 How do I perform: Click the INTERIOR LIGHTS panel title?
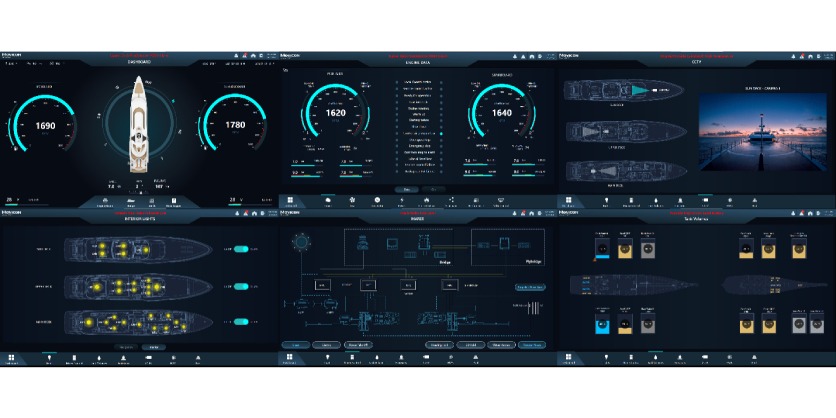139,219
